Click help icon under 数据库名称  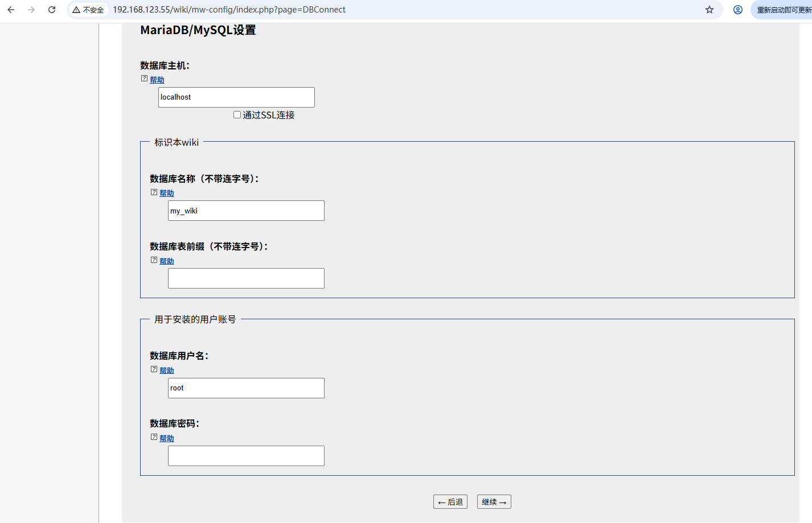point(154,192)
